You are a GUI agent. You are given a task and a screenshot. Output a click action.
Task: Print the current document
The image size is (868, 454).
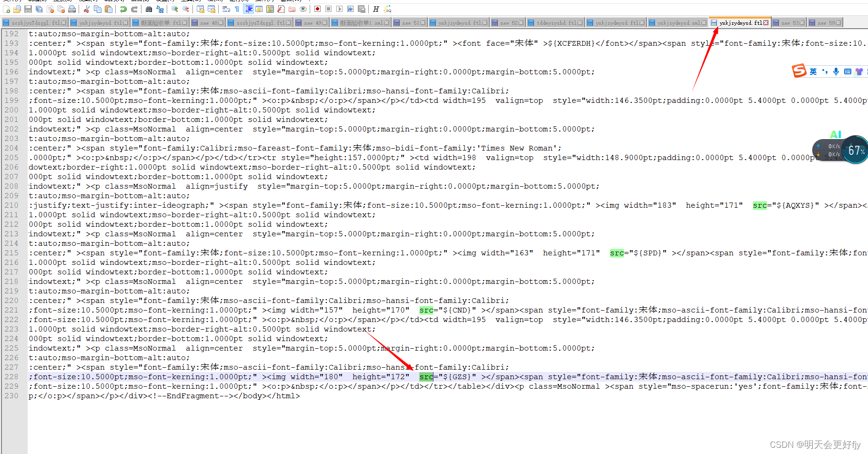72,9
